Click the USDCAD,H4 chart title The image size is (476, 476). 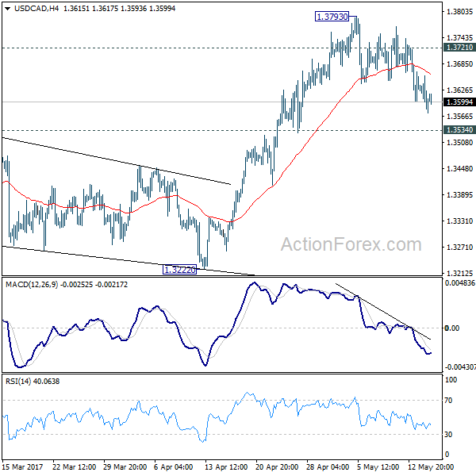29,8
